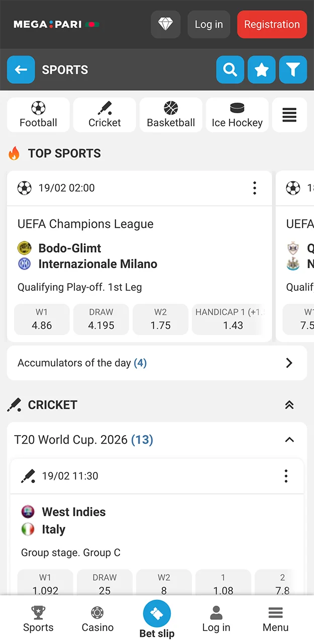
Task: Open the search icon in the sports header
Action: coord(230,70)
